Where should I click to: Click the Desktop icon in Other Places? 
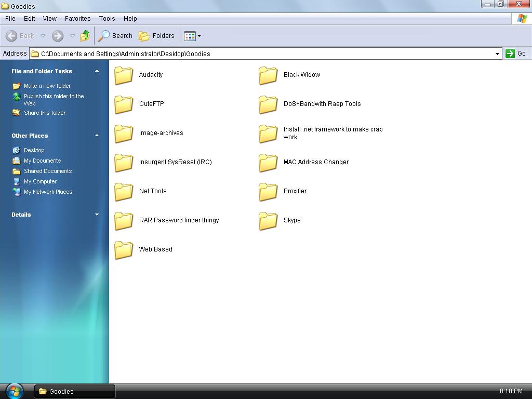pos(16,150)
